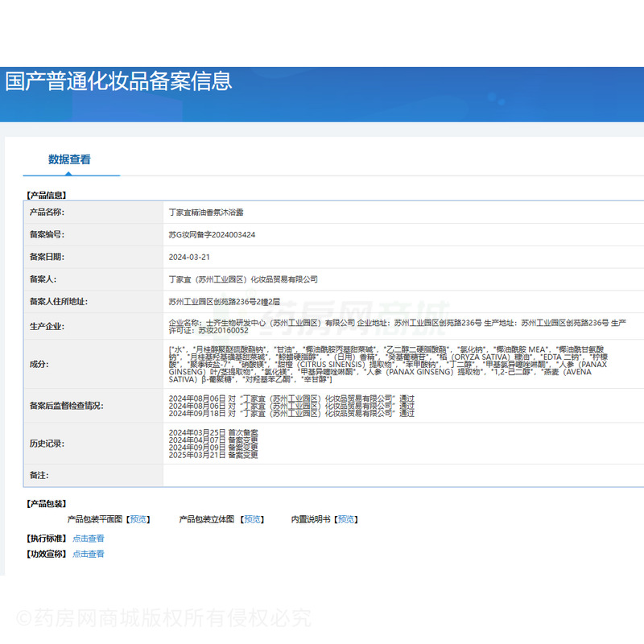The height and width of the screenshot is (644, 644).
Task: Click the 【产品包装】 section heading
Action: tap(47, 503)
